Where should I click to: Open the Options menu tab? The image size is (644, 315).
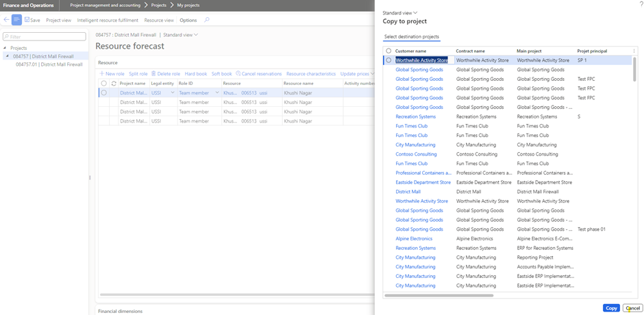pyautogui.click(x=188, y=20)
